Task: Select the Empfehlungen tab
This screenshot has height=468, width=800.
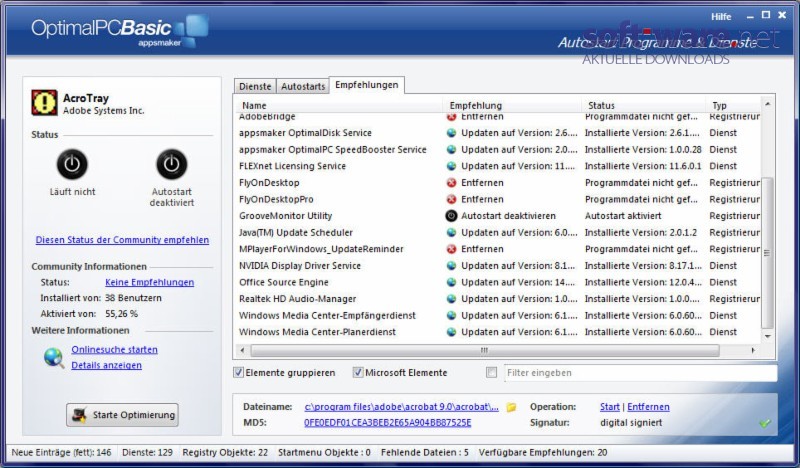Action: click(367, 85)
